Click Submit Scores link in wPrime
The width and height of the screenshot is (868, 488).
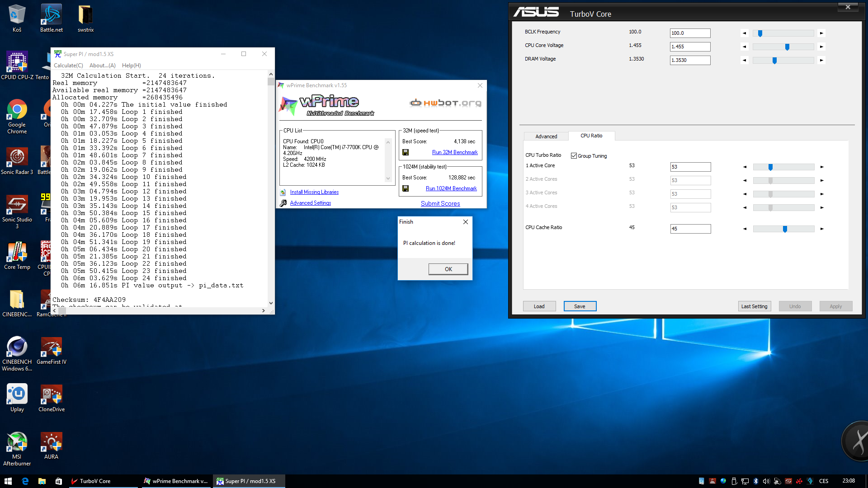[x=440, y=204]
